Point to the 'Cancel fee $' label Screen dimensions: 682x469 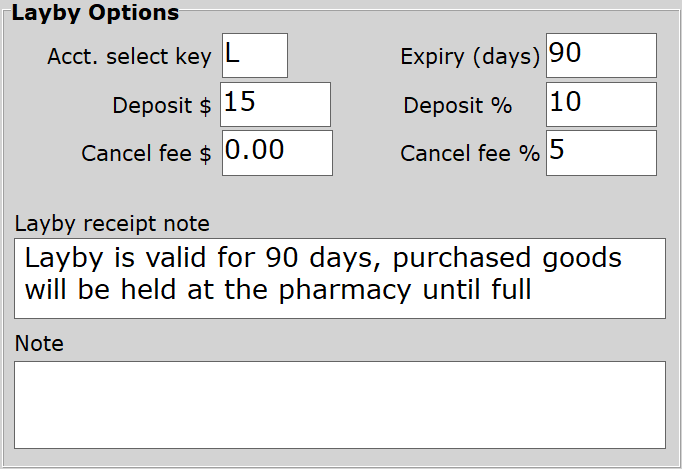click(148, 154)
